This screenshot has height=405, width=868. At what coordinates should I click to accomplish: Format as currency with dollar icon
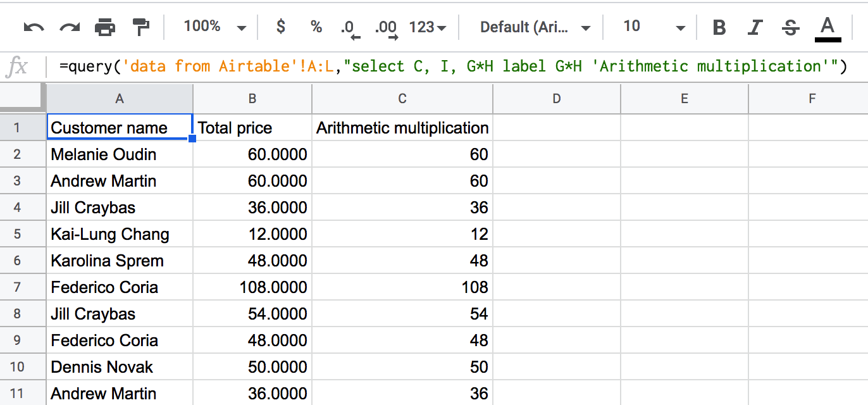pos(281,27)
